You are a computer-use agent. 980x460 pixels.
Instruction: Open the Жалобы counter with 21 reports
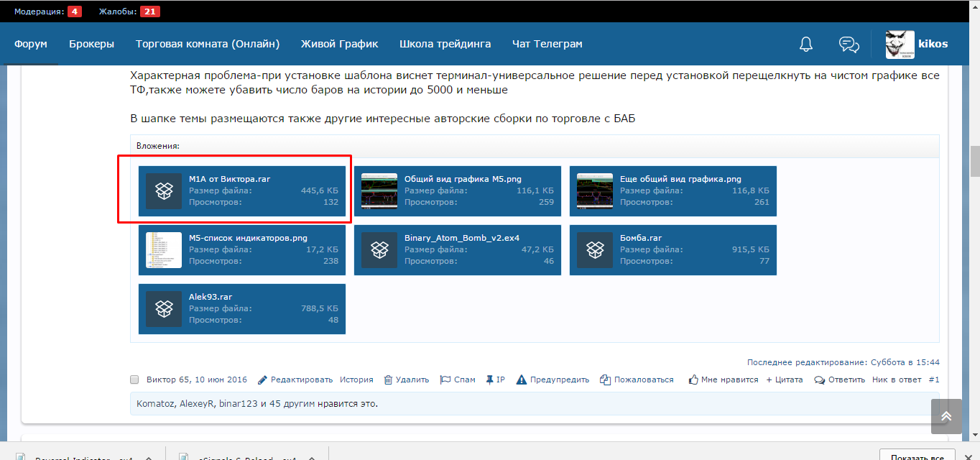[129, 11]
